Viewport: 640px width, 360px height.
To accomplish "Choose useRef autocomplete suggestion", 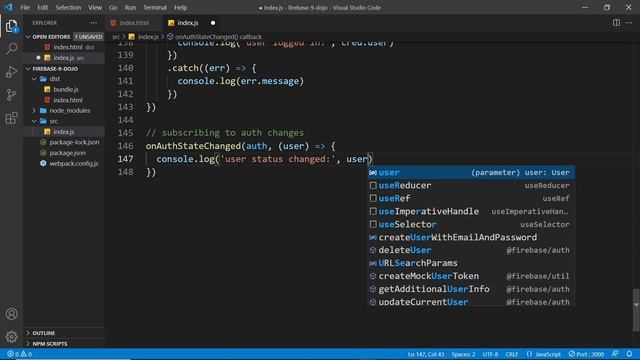I will point(471,199).
